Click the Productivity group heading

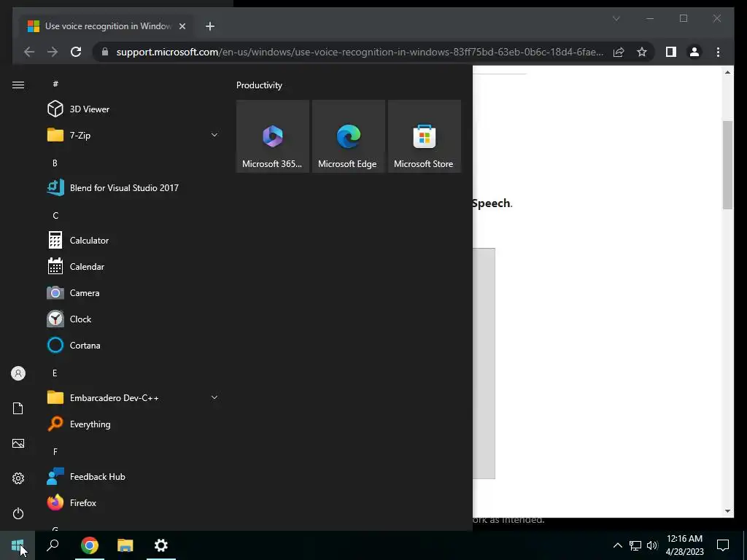259,85
